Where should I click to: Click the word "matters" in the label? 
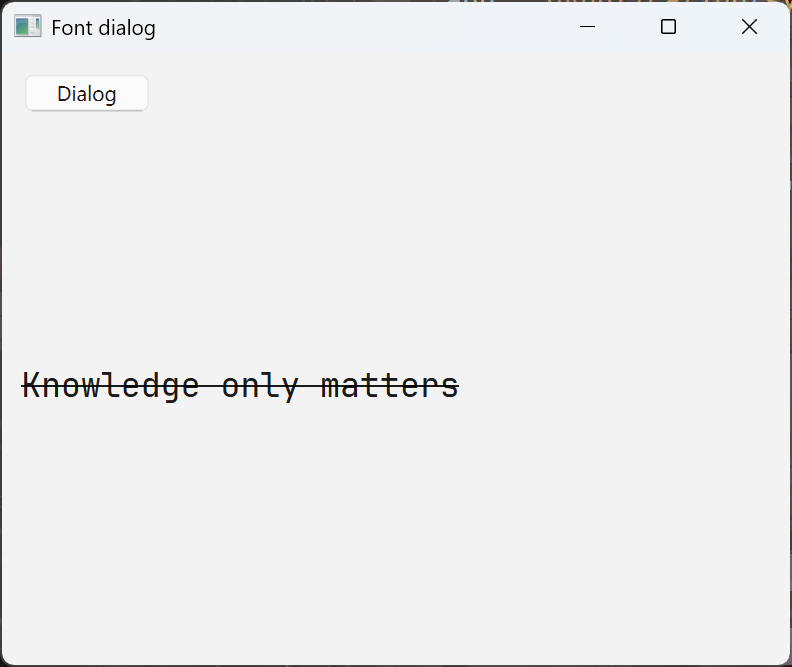pos(390,386)
